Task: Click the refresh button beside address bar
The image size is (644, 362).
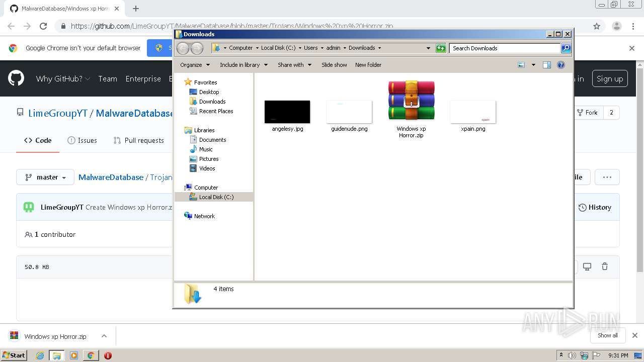Action: pyautogui.click(x=441, y=48)
